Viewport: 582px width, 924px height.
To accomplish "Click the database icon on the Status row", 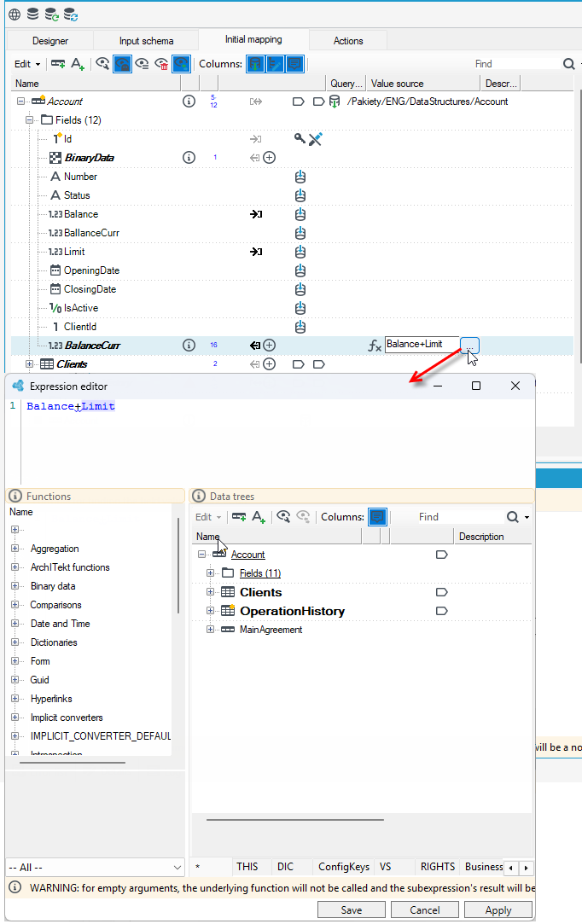I will tap(300, 195).
